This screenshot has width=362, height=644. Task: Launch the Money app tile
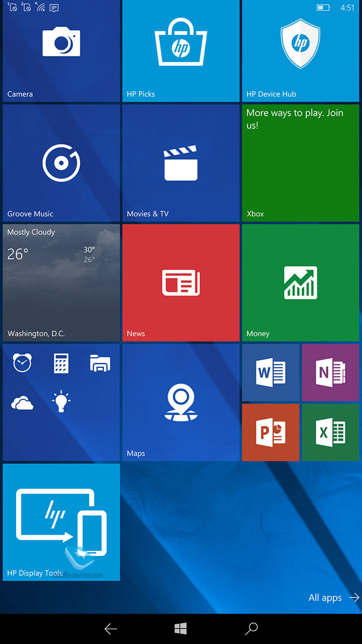(301, 283)
